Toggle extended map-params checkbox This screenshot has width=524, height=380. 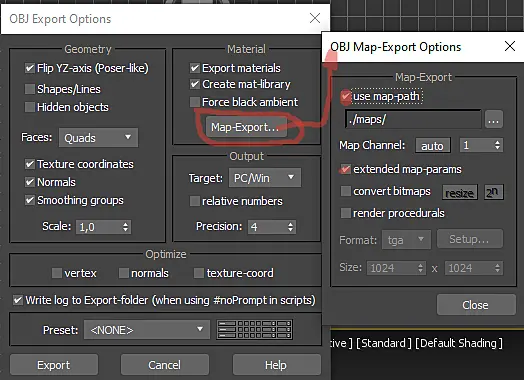[x=346, y=169]
